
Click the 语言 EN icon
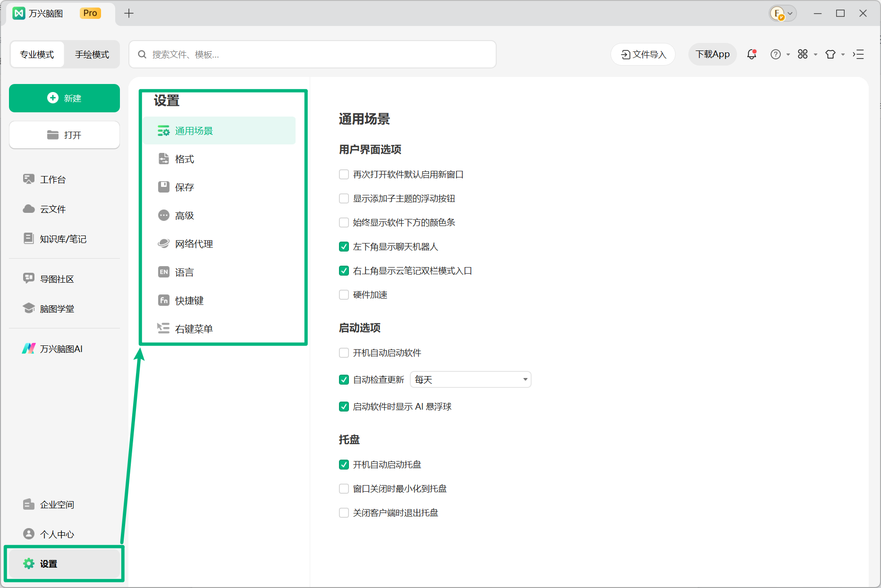(x=163, y=272)
